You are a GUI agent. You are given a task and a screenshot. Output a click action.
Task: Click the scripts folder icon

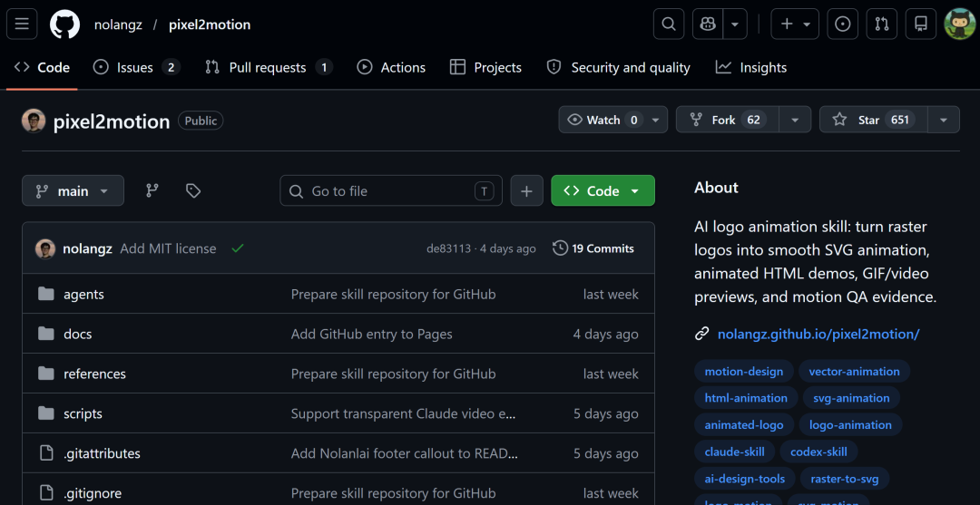[45, 413]
